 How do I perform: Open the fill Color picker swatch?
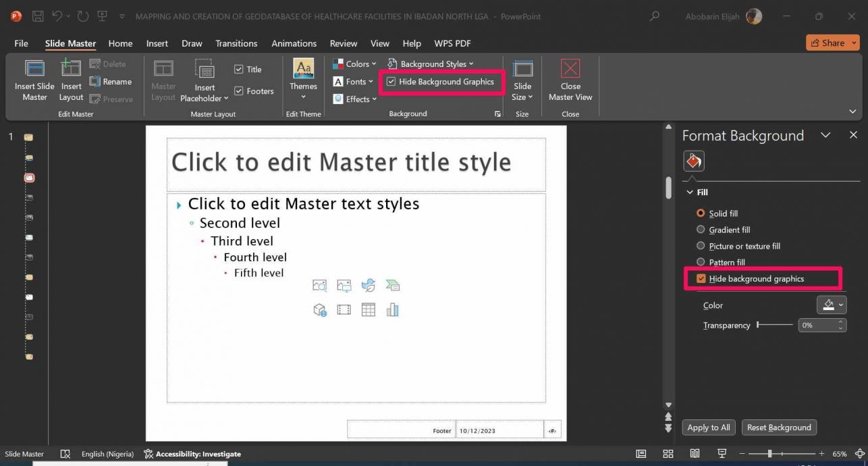[831, 305]
